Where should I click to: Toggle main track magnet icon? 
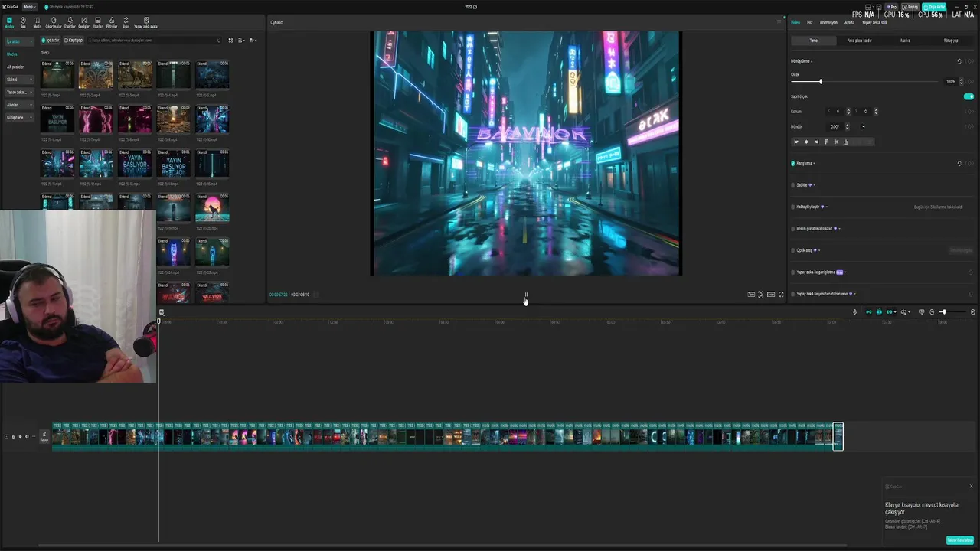869,312
